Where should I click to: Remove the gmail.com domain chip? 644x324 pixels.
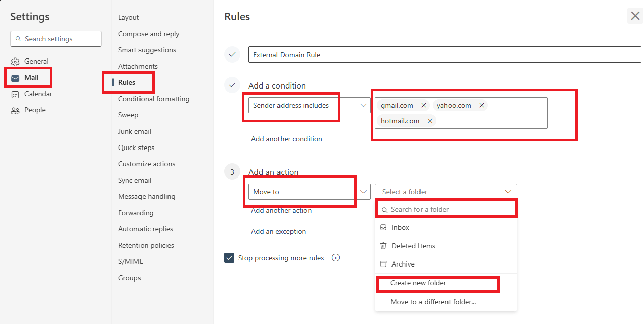[x=424, y=105]
